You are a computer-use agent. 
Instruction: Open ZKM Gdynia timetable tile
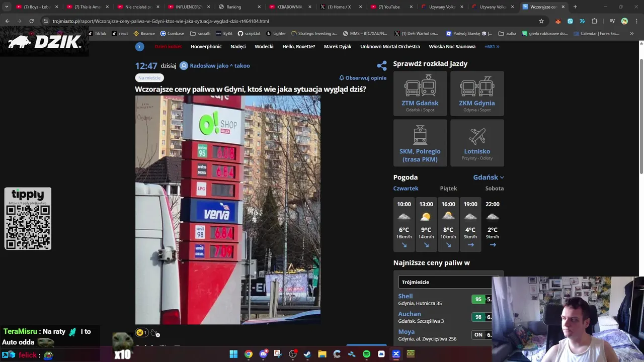477,94
